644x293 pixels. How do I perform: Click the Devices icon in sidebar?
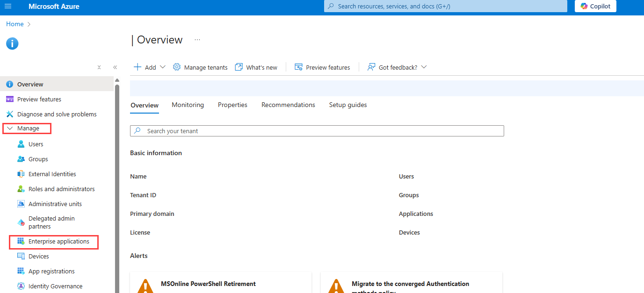(21, 256)
